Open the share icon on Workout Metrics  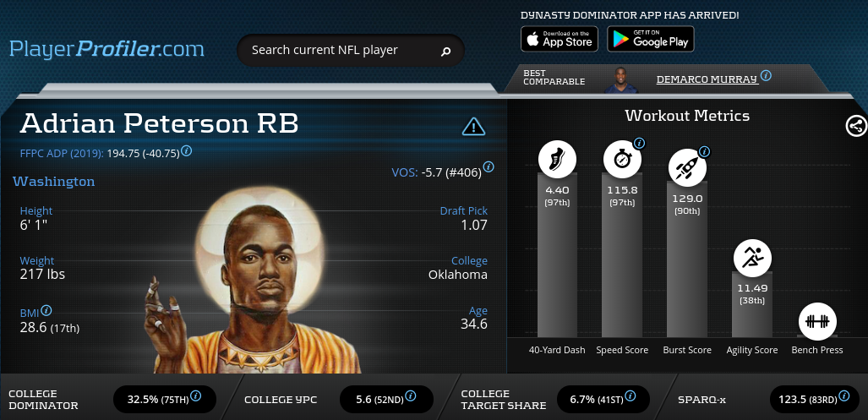(856, 126)
